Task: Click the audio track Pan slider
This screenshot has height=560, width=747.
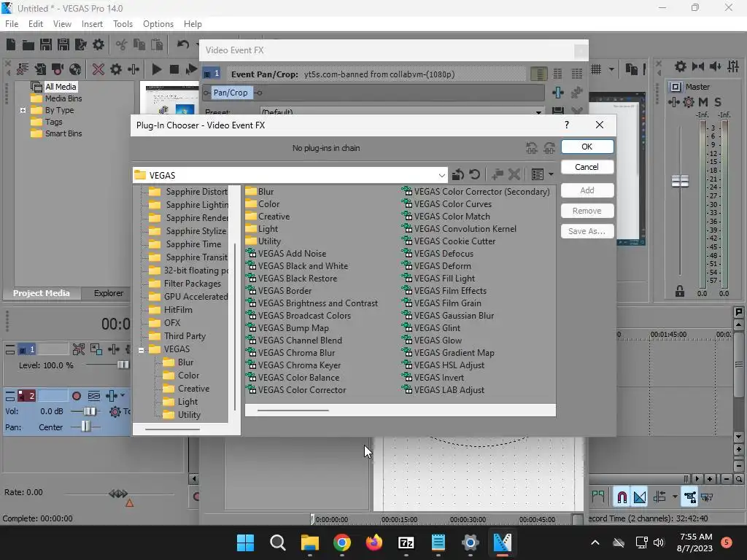Action: pyautogui.click(x=85, y=427)
